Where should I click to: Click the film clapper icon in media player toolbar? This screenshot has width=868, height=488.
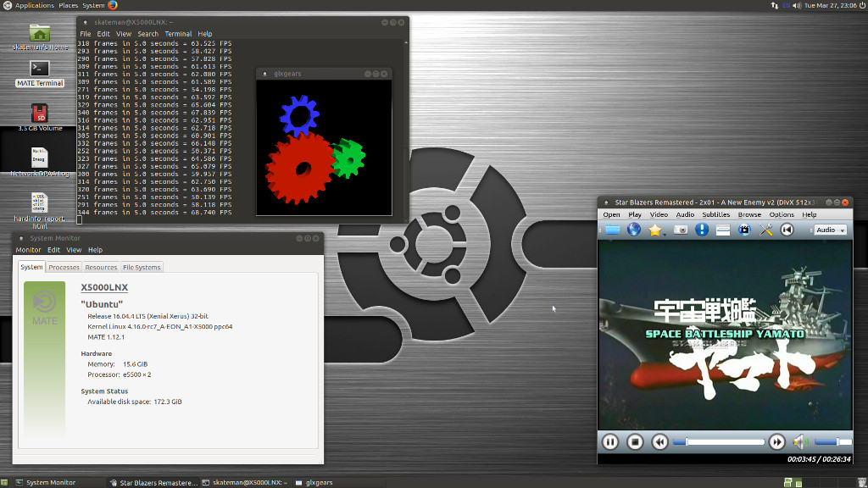(744, 230)
